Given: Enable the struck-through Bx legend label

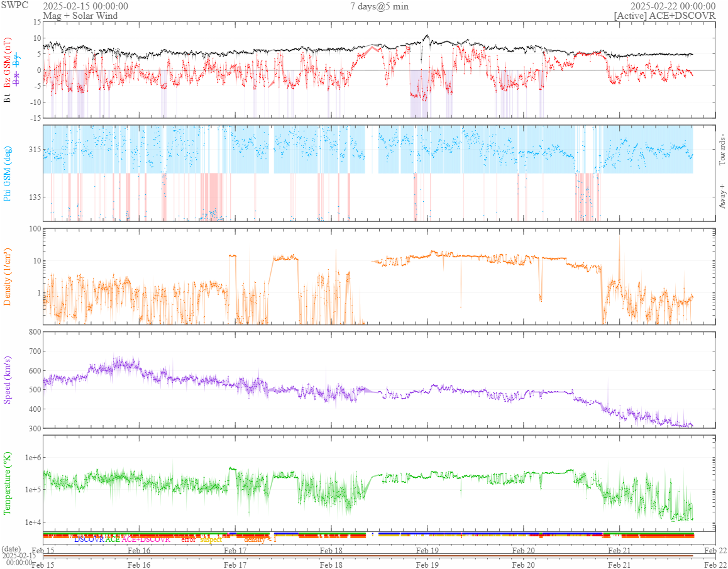Looking at the screenshot, I should 16,79.
